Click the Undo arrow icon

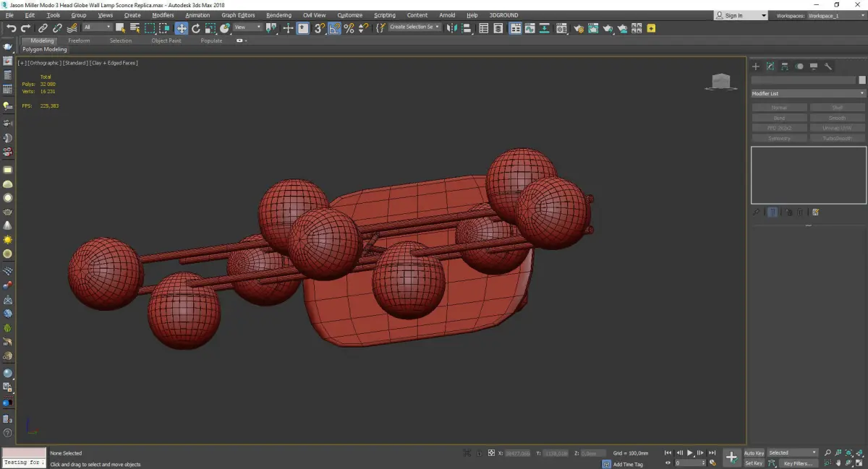(11, 28)
